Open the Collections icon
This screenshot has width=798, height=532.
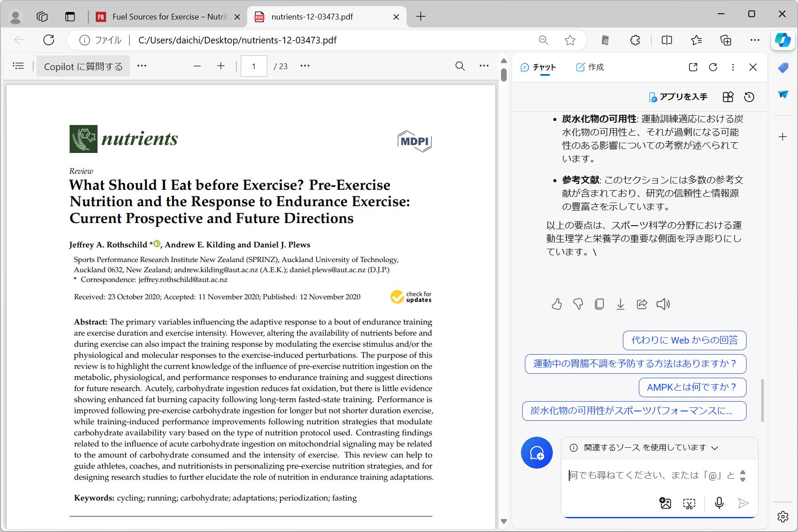coord(726,40)
